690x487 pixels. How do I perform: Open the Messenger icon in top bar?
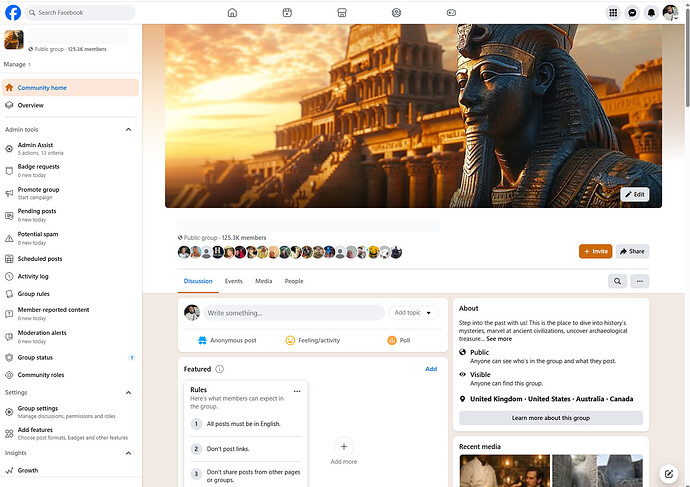(632, 13)
